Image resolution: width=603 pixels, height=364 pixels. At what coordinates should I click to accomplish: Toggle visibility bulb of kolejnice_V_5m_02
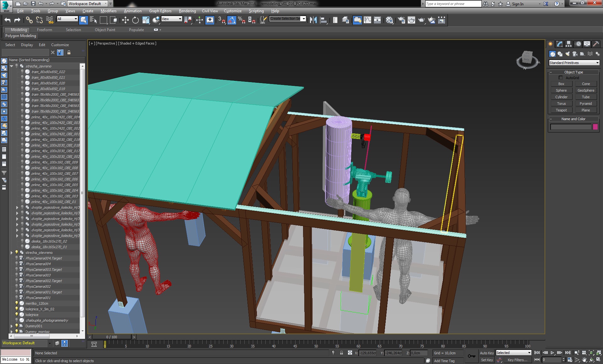[17, 309]
